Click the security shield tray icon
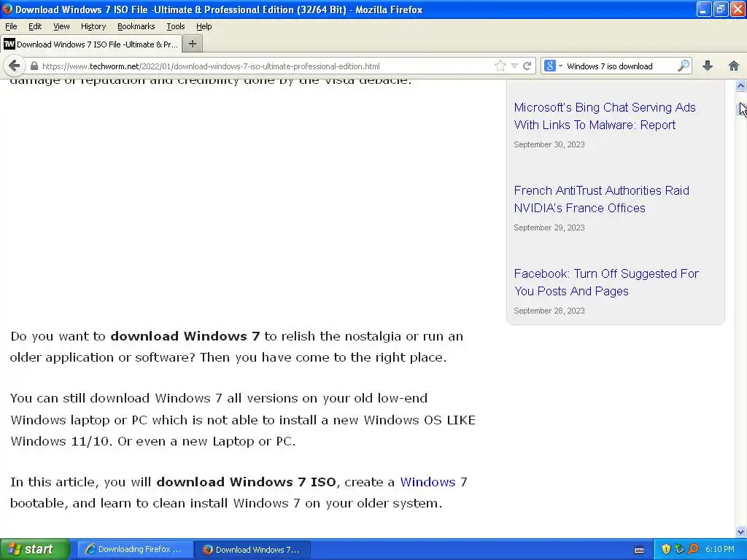The image size is (747, 560). coord(666,549)
